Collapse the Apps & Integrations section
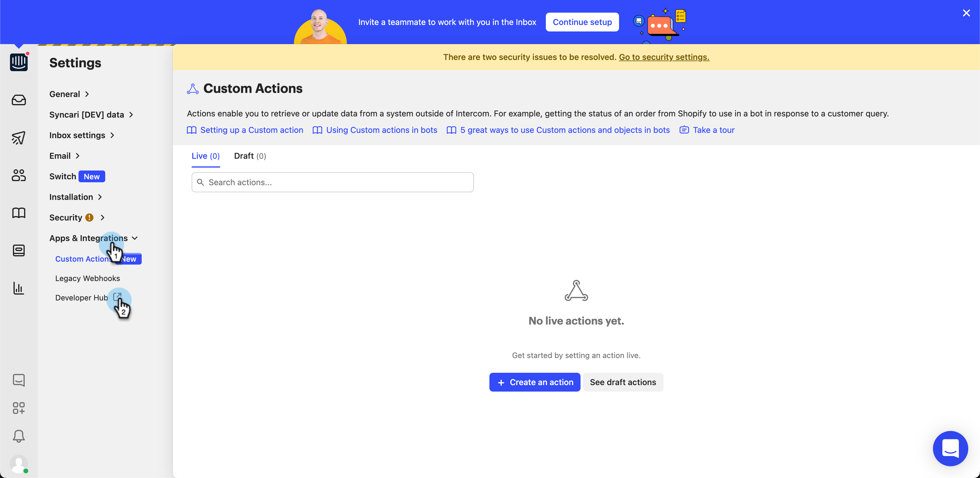Image resolution: width=980 pixels, height=478 pixels. coord(93,238)
